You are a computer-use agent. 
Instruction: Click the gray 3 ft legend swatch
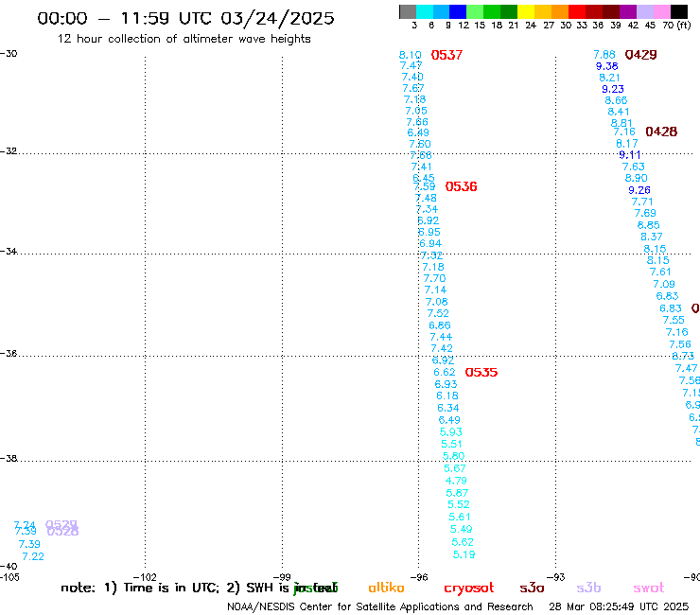point(408,11)
